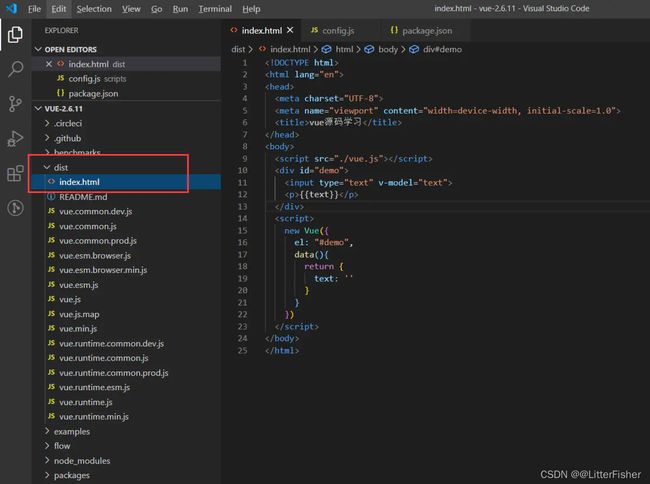Expand the node_modules folder
Image resolution: width=650 pixels, height=484 pixels.
82,461
